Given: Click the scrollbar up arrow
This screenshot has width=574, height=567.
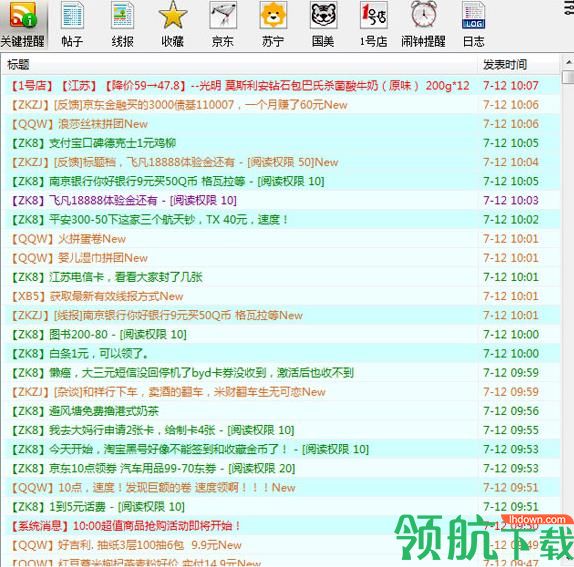Looking at the screenshot, I should point(569,62).
